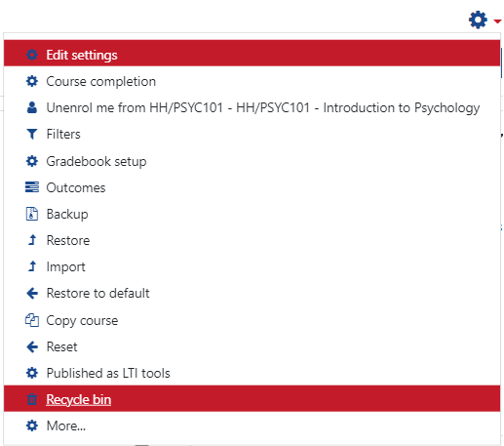Screen dimensions: 504x446
Task: Open the course actions gear menu at top
Action: 478,20
